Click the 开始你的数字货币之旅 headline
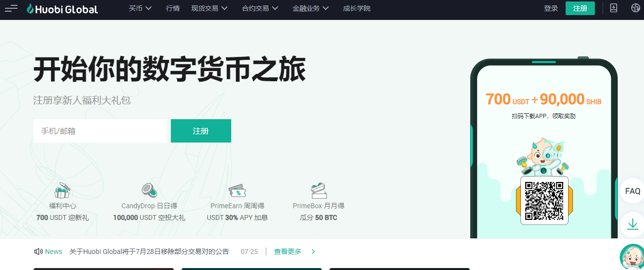644x270 pixels. pyautogui.click(x=169, y=70)
